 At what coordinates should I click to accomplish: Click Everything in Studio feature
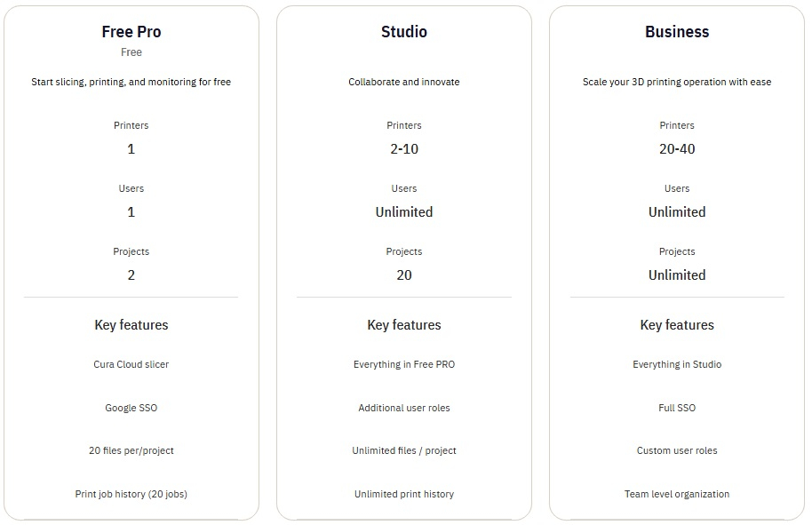[x=677, y=364]
